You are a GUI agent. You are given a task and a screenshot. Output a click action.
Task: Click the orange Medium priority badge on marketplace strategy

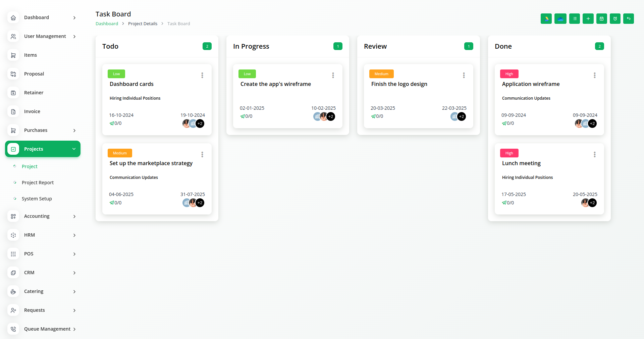click(x=120, y=153)
